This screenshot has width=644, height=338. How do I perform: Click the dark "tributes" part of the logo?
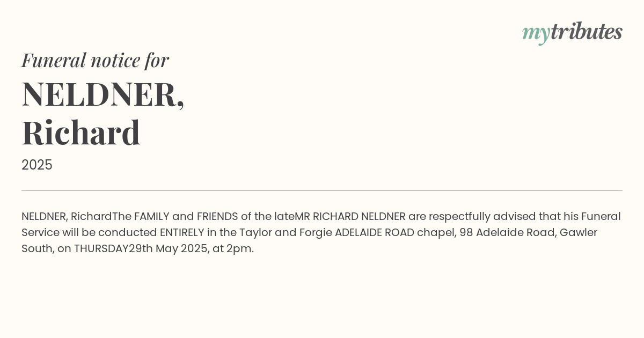[x=587, y=32]
